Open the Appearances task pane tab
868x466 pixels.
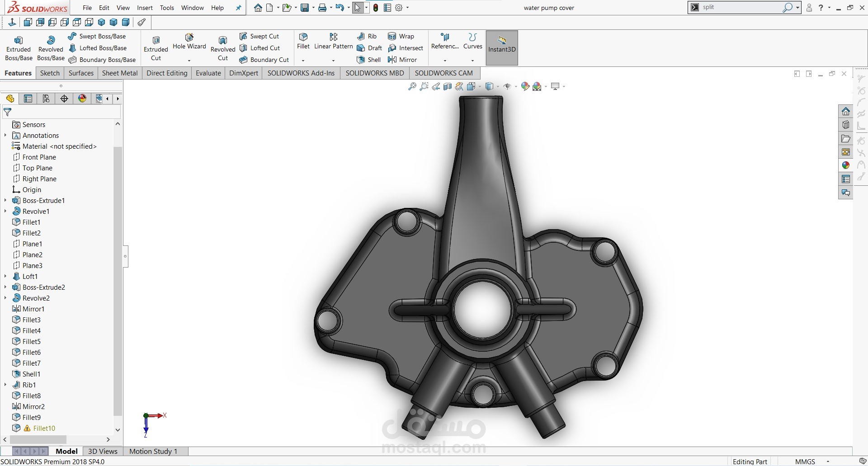[x=845, y=165]
